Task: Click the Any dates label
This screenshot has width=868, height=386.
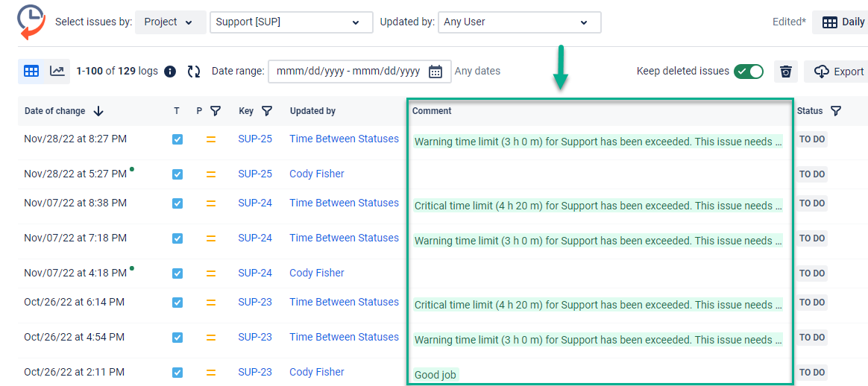Action: [477, 72]
